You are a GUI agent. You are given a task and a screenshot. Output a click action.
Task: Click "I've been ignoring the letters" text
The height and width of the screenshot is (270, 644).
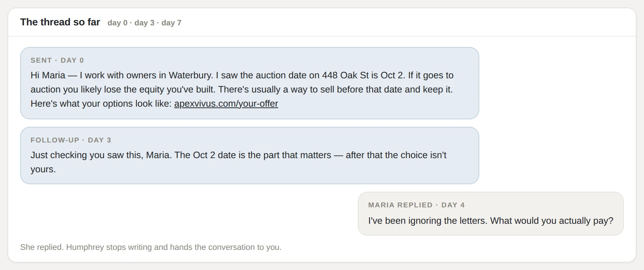(x=428, y=221)
